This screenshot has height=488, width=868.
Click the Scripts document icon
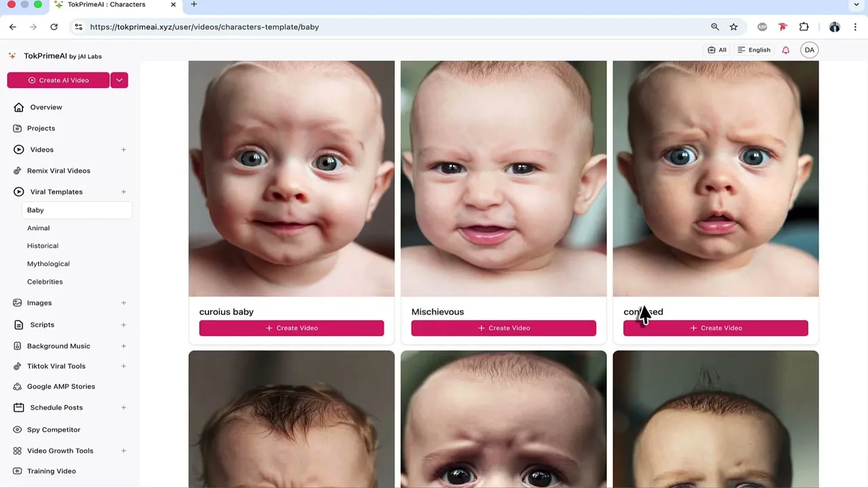click(x=18, y=325)
